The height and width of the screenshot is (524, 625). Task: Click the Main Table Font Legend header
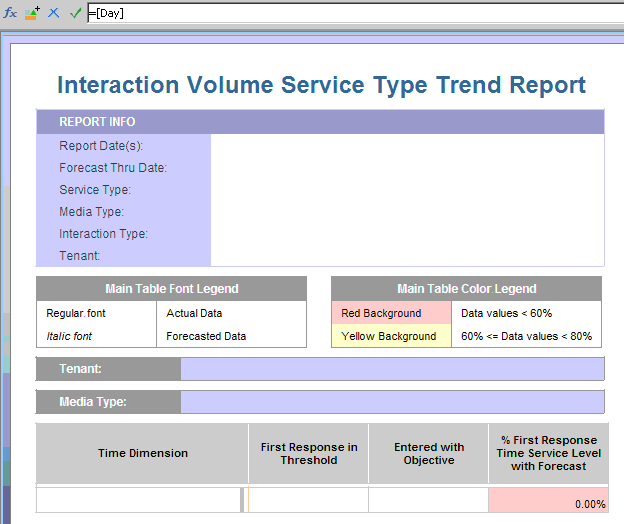coord(171,289)
